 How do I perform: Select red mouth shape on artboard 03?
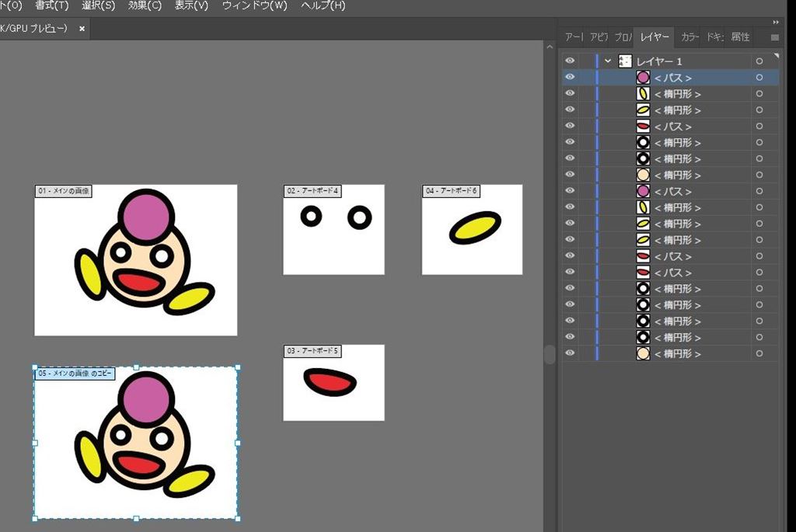click(330, 381)
